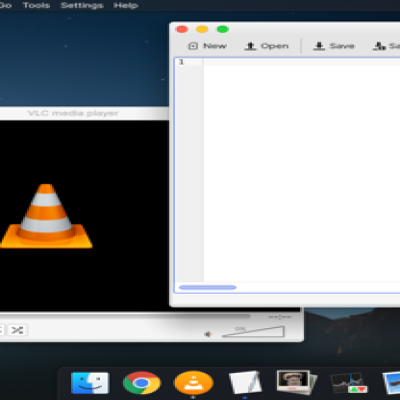Click the VLC cone icon in the dock
Screen dimensions: 400x400
(193, 383)
